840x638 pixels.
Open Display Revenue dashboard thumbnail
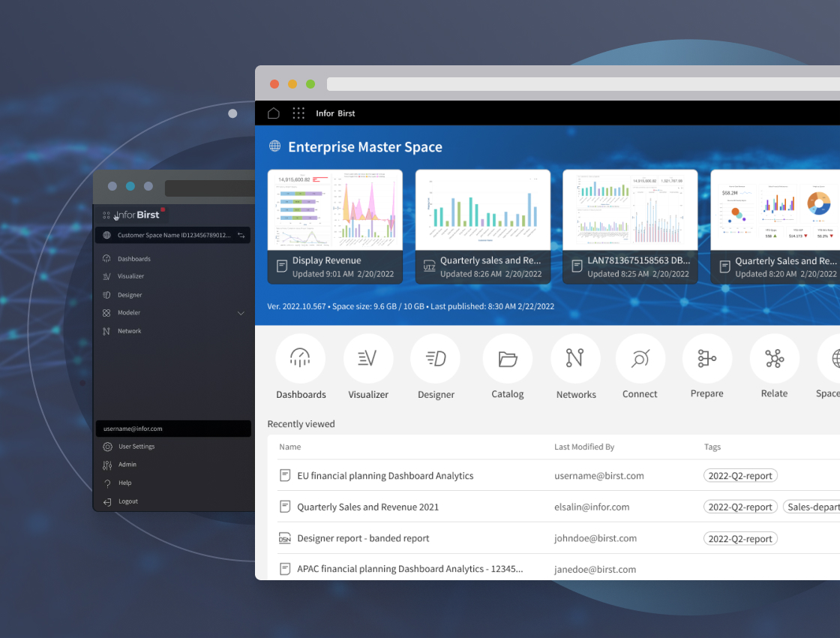334,227
